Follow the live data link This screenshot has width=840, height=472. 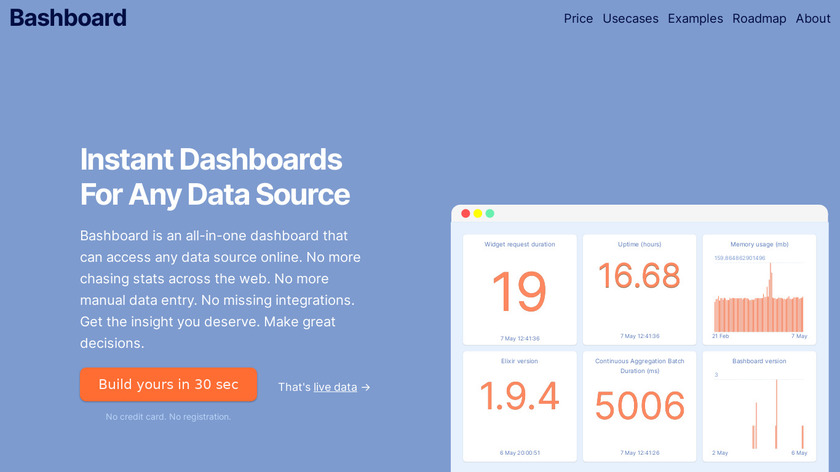[335, 387]
